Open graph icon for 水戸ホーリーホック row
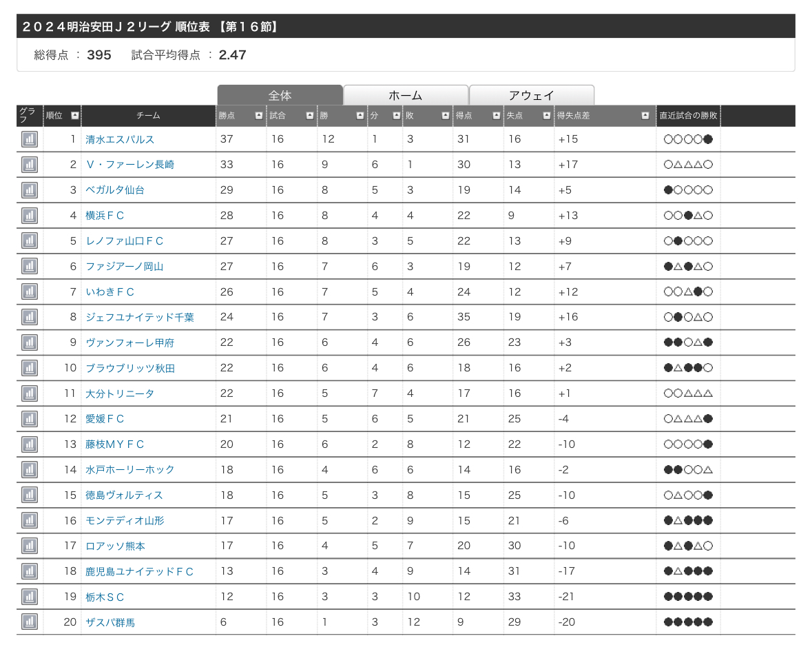The width and height of the screenshot is (812, 645). point(30,469)
